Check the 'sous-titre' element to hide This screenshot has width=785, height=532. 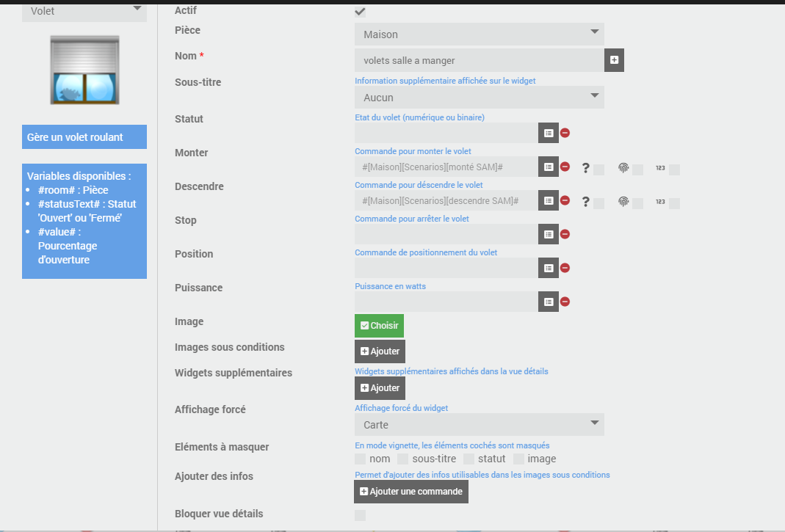(x=402, y=459)
